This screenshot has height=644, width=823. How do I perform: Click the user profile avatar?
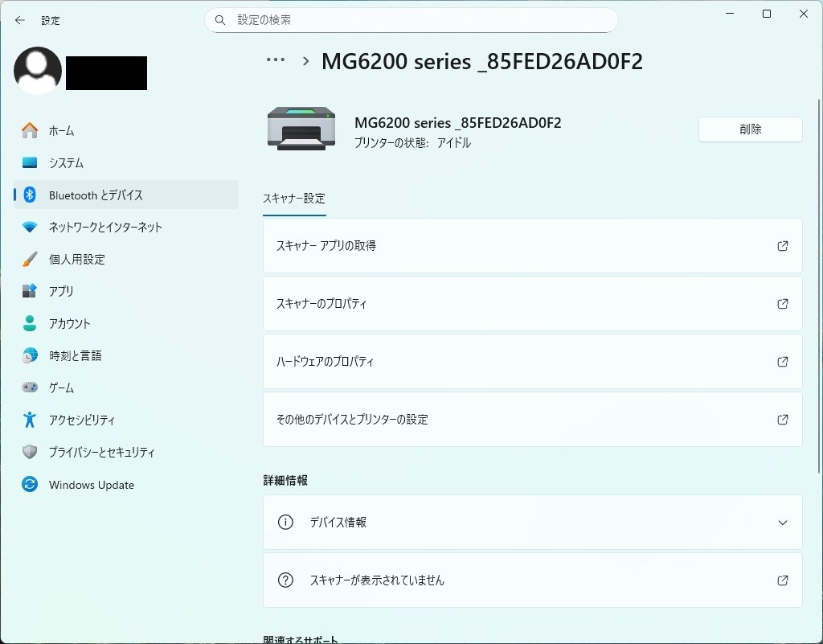coord(38,71)
